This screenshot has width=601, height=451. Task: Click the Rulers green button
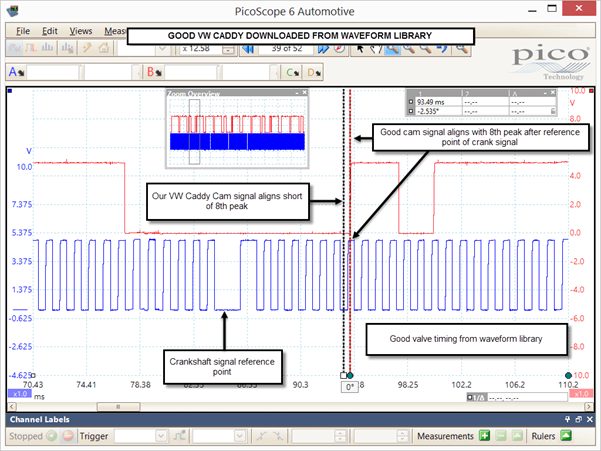(566, 436)
